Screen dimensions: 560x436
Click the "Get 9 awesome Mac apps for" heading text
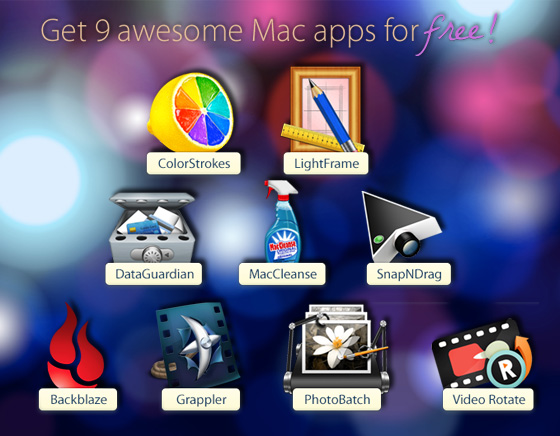pyautogui.click(x=229, y=31)
